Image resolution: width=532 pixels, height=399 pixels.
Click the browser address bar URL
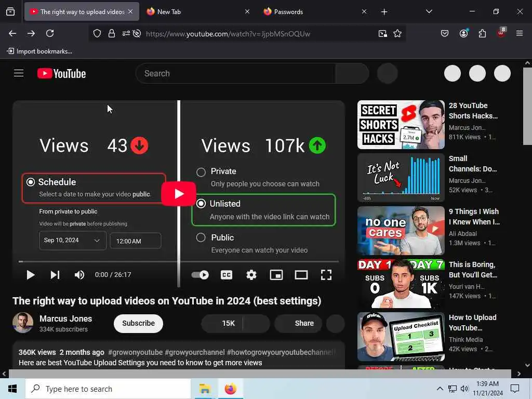[x=228, y=34]
